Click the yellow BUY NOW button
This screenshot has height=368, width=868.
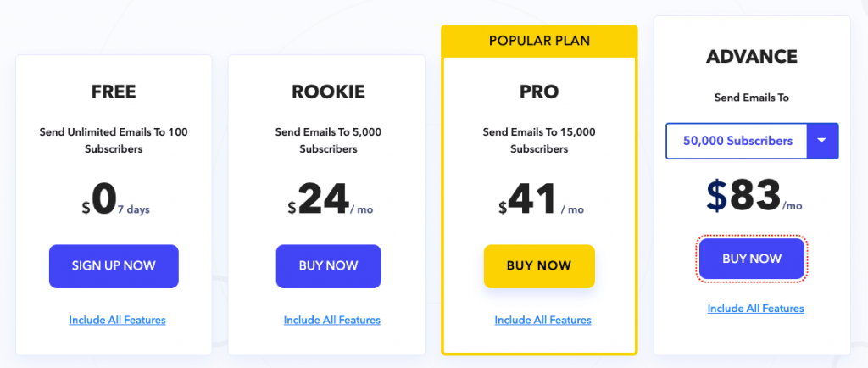click(x=539, y=266)
